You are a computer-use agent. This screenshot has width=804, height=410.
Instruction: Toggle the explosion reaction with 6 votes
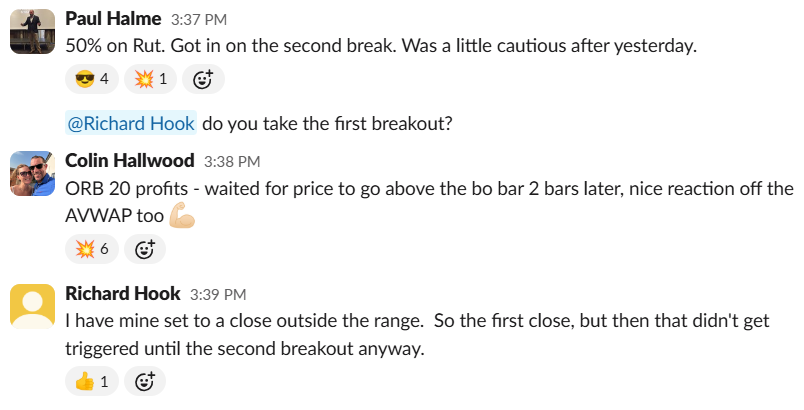pos(90,249)
